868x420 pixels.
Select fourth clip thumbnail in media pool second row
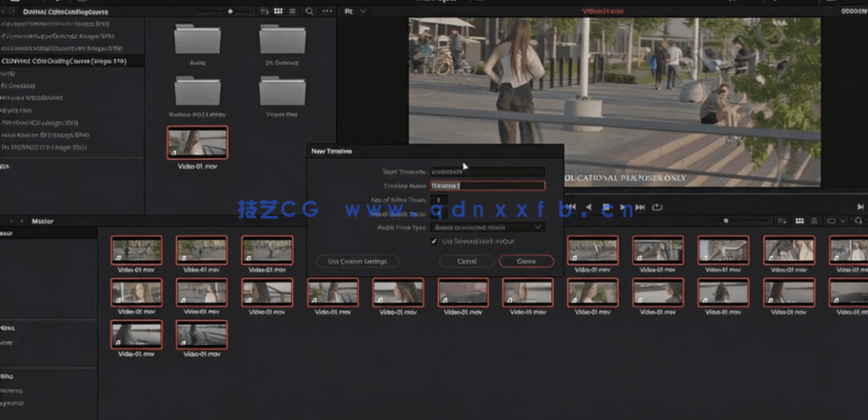pyautogui.click(x=333, y=292)
